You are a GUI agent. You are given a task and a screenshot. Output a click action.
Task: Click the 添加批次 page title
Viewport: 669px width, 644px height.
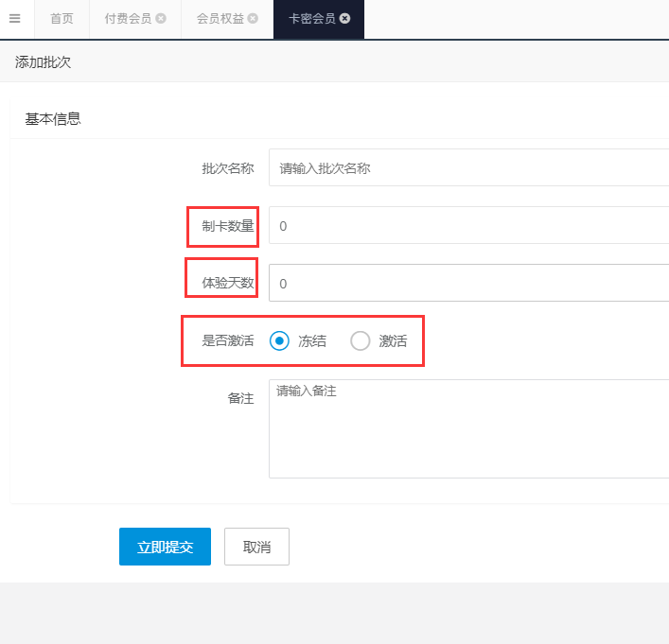(x=43, y=62)
